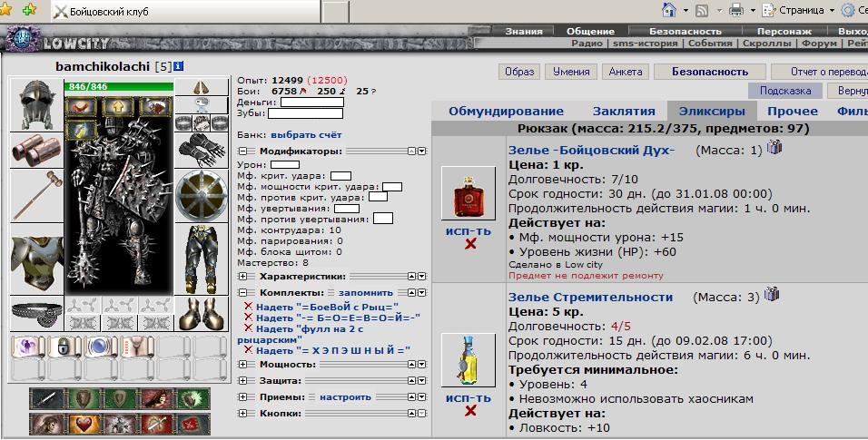The width and height of the screenshot is (868, 440).
Task: Click the chest armor slot
Action: pos(36,259)
